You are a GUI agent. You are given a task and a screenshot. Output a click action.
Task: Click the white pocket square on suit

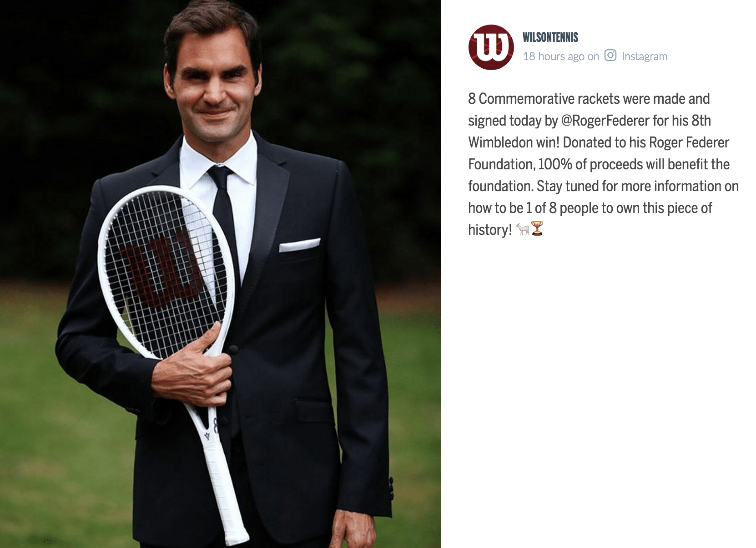(299, 244)
